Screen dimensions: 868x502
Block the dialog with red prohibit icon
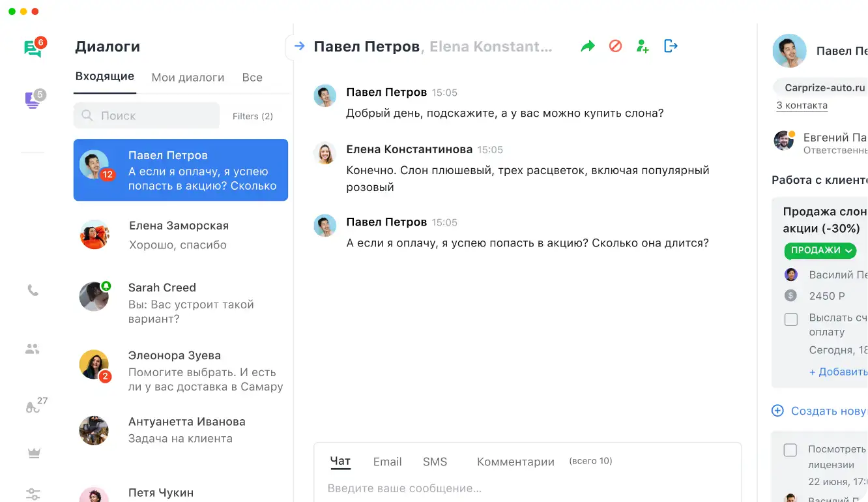point(615,46)
